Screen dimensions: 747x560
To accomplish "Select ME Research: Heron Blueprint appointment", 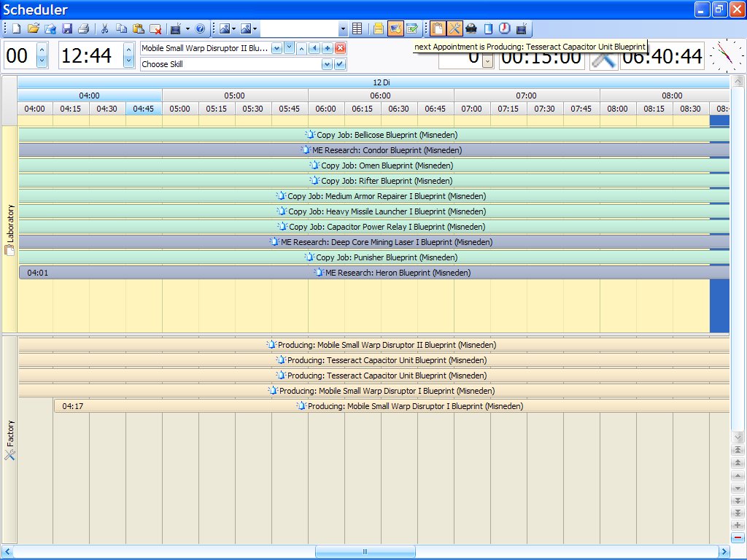I will (x=374, y=273).
